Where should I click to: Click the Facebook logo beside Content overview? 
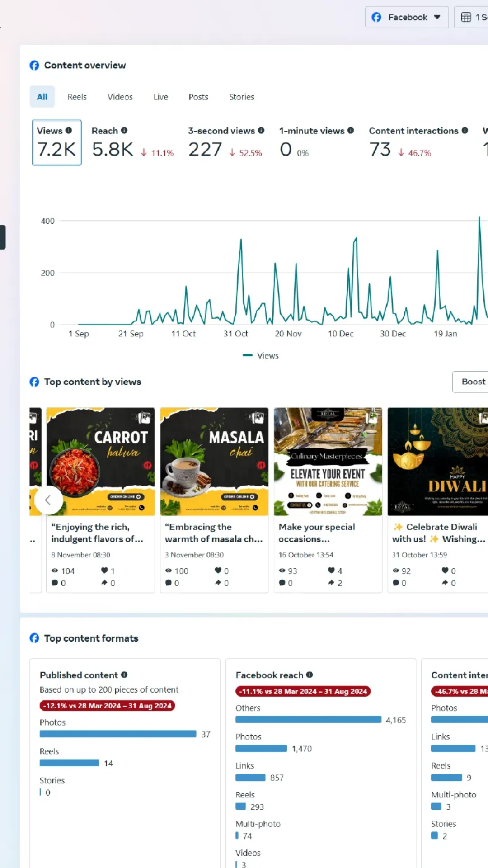click(34, 65)
